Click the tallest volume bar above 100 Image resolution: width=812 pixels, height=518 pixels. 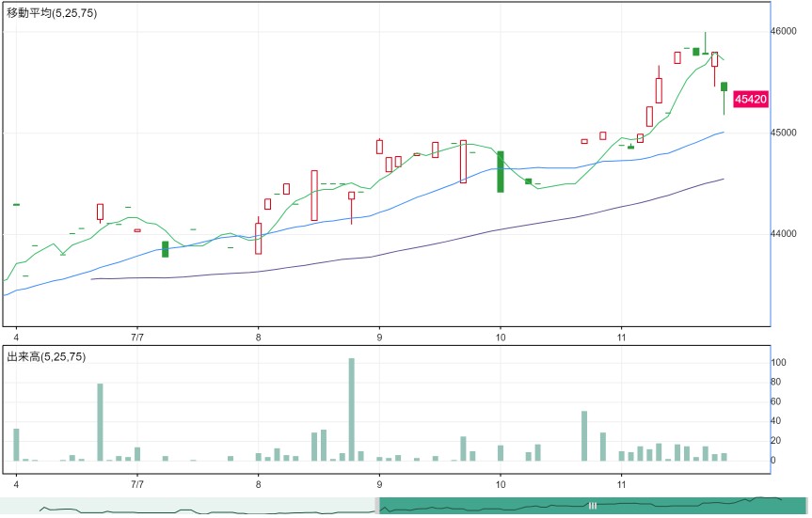click(352, 409)
